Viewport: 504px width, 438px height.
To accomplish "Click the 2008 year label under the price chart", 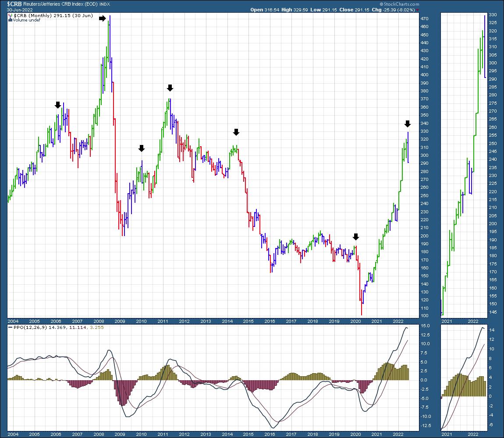I will click(x=99, y=321).
